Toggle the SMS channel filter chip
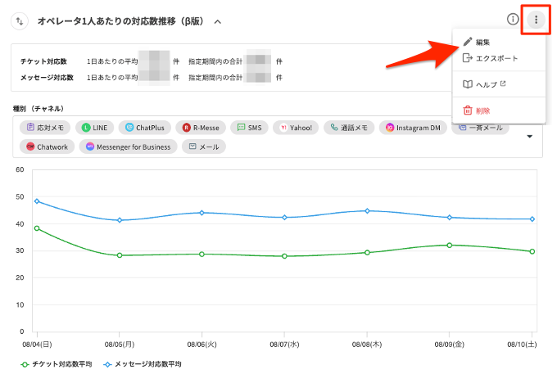This screenshot has height=392, width=557. pos(248,128)
